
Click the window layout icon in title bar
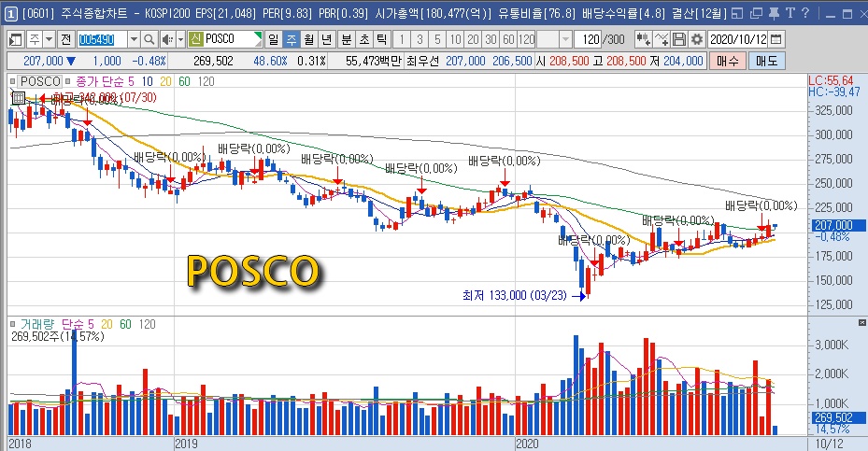tap(737, 13)
